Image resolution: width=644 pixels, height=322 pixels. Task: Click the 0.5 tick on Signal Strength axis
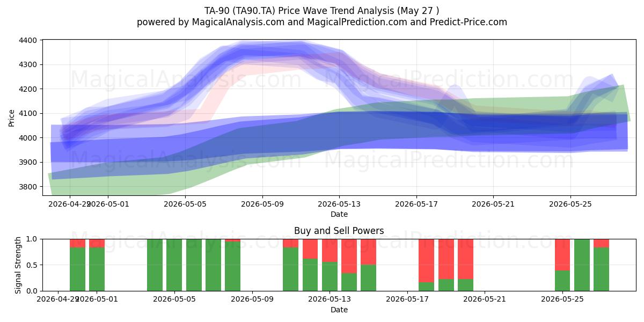[x=31, y=265]
